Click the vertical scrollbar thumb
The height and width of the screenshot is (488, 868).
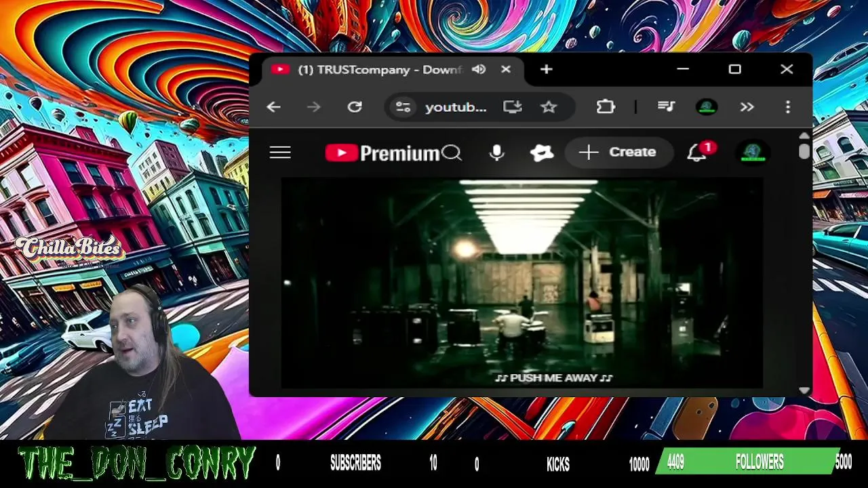click(804, 150)
